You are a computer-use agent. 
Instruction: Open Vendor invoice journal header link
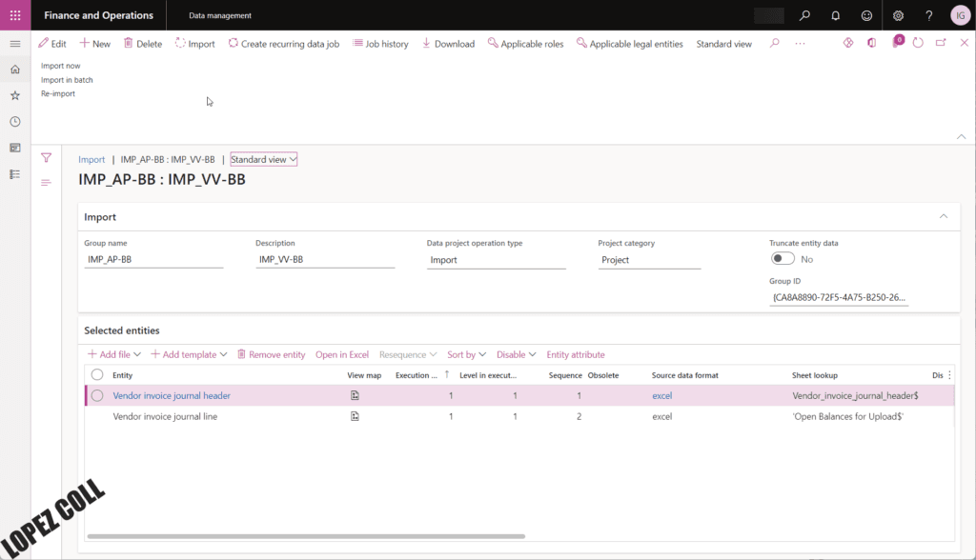tap(172, 395)
